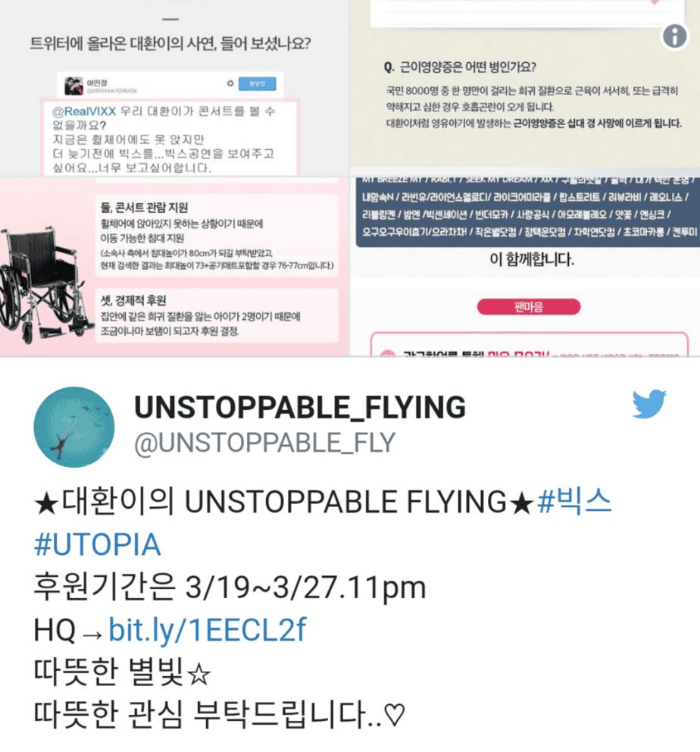The width and height of the screenshot is (700, 752).
Task: Open the wheelchair image thumbnail
Action: coord(174,267)
